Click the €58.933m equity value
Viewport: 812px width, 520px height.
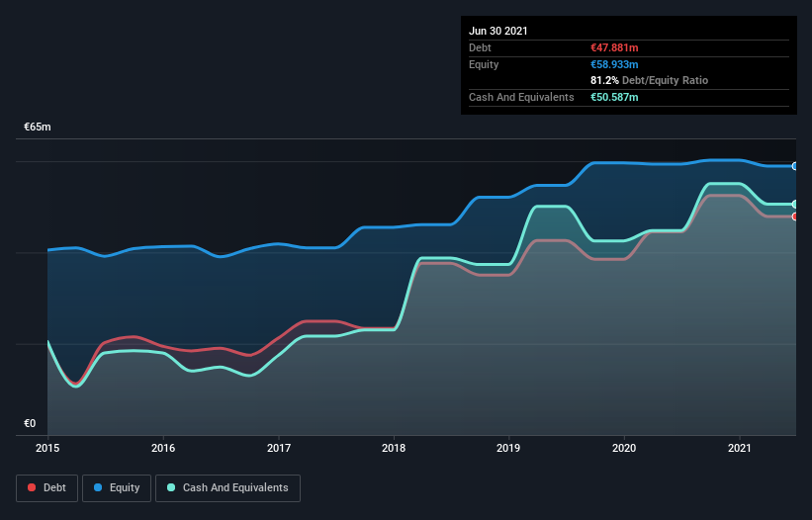614,64
